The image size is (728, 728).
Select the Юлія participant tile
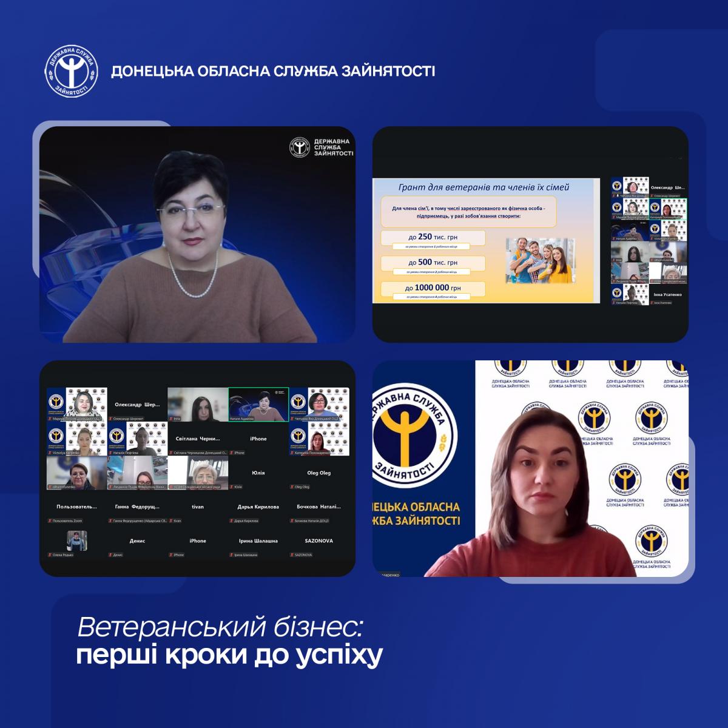258,473
